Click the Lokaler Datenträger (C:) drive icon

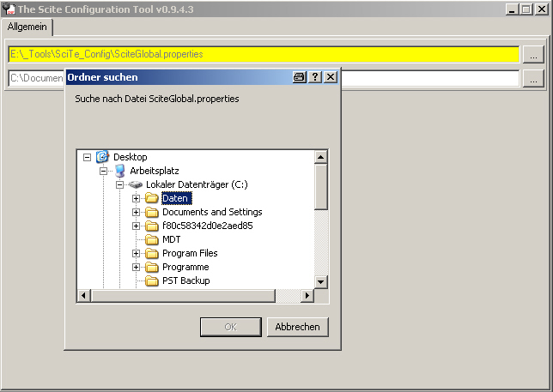click(136, 184)
